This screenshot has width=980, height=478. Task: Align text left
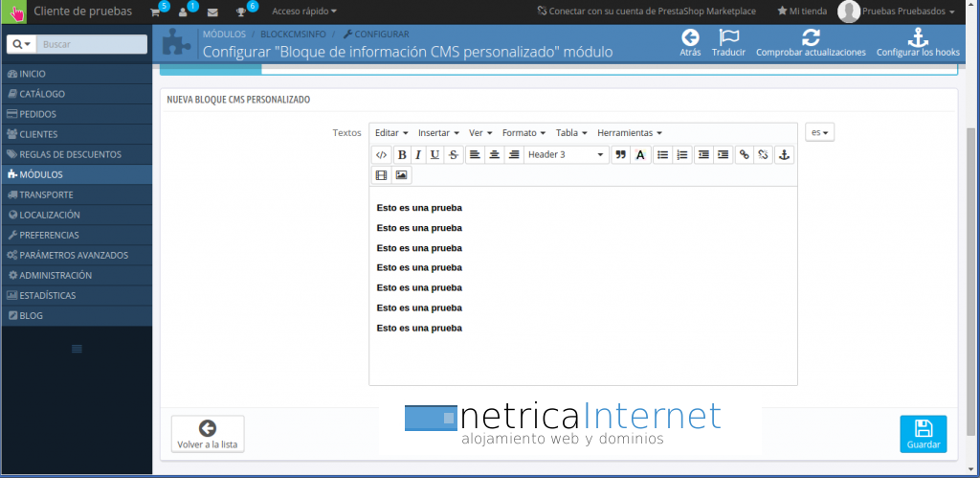click(x=475, y=155)
